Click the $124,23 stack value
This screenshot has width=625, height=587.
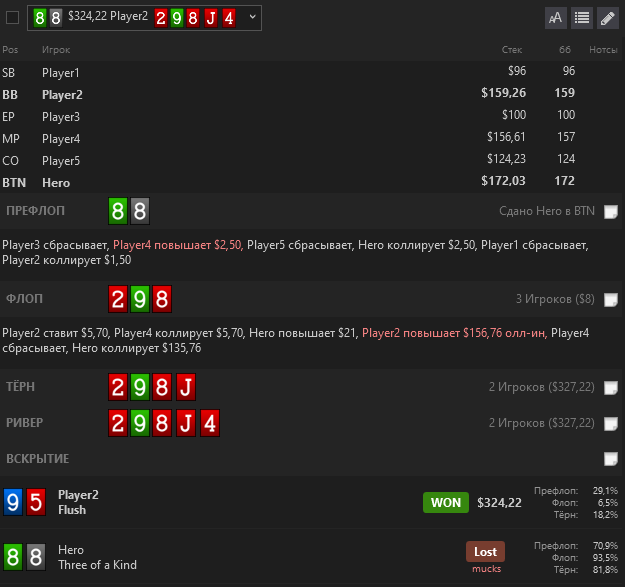(x=506, y=159)
